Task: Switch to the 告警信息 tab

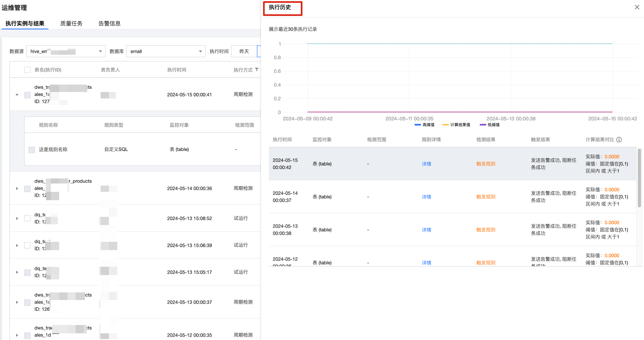Action: click(109, 24)
